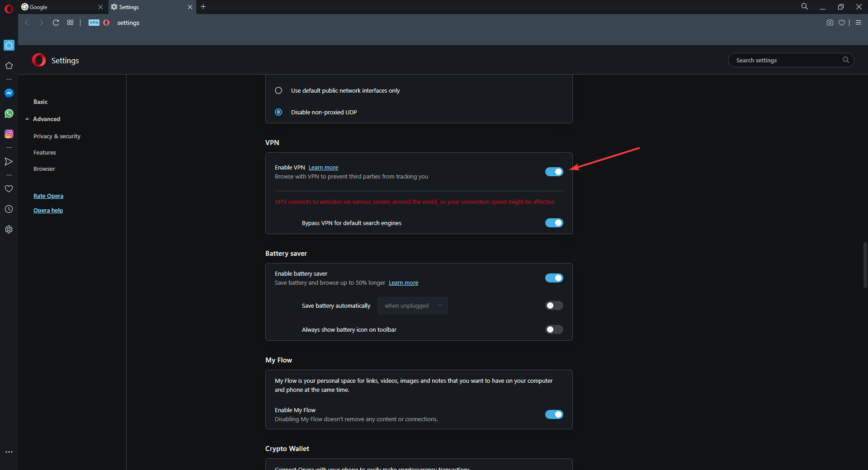Image resolution: width=868 pixels, height=470 pixels.
Task: Switch to the Google tab
Action: pos(62,7)
